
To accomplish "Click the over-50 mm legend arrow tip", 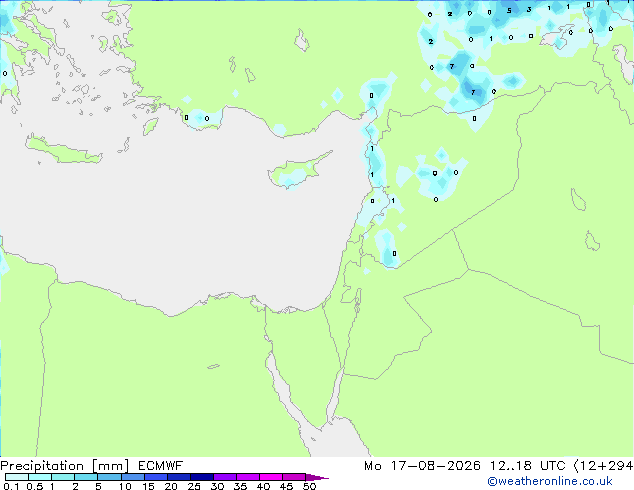I will [x=317, y=477].
